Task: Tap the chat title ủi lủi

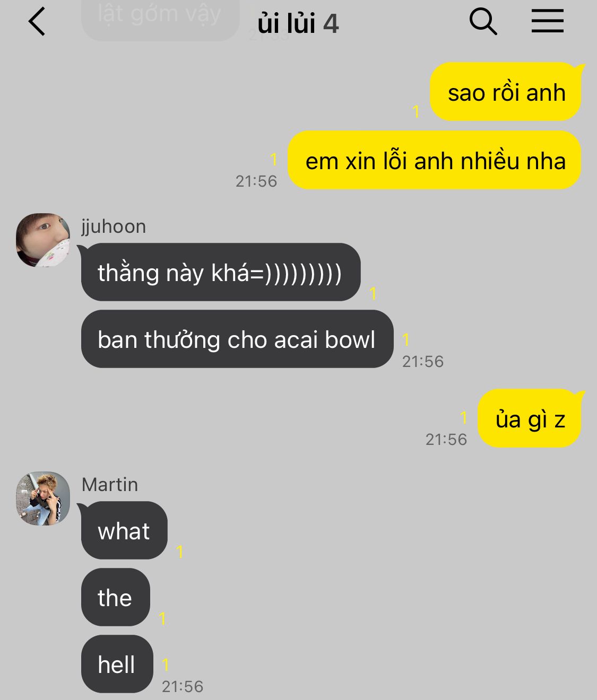Action: (x=287, y=24)
